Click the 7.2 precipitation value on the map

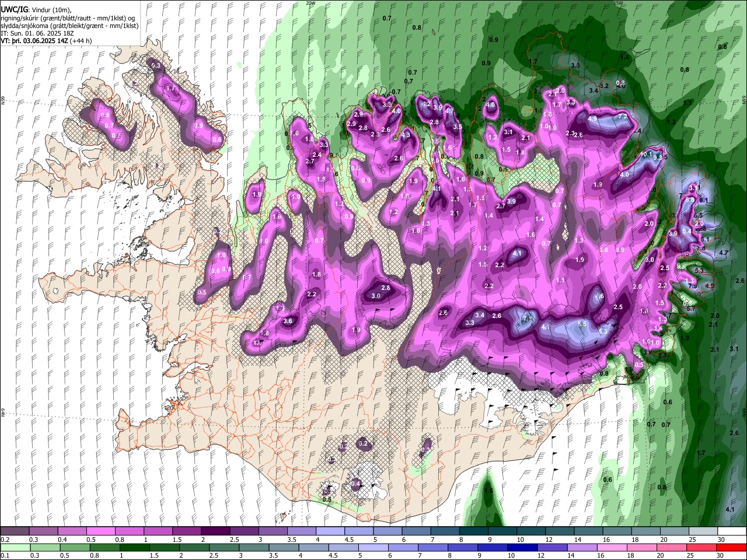click(x=622, y=117)
